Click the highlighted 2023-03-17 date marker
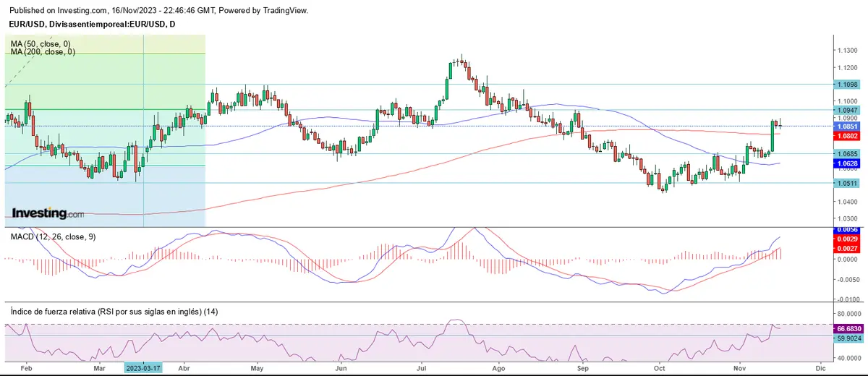Image resolution: width=868 pixels, height=376 pixels. [x=143, y=367]
